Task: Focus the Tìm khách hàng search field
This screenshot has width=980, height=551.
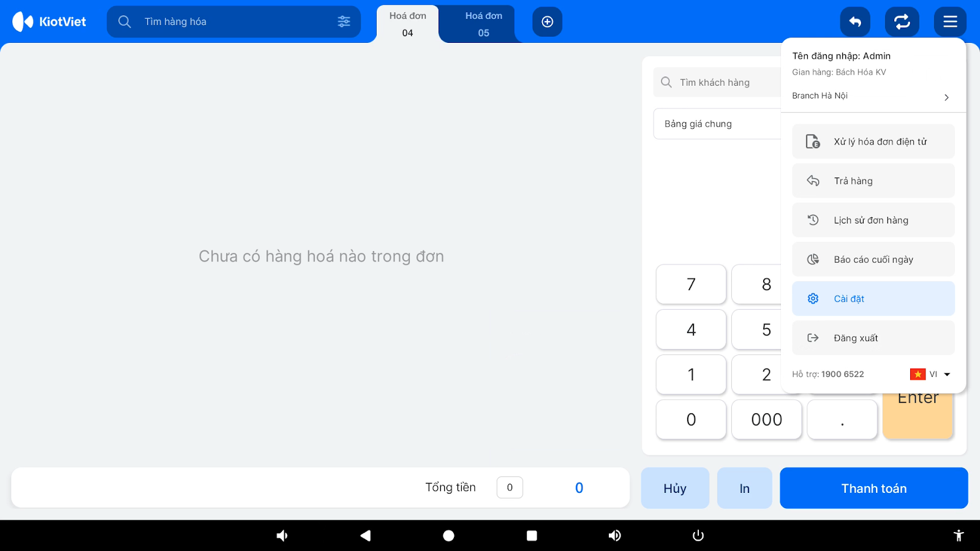Action: click(x=717, y=82)
